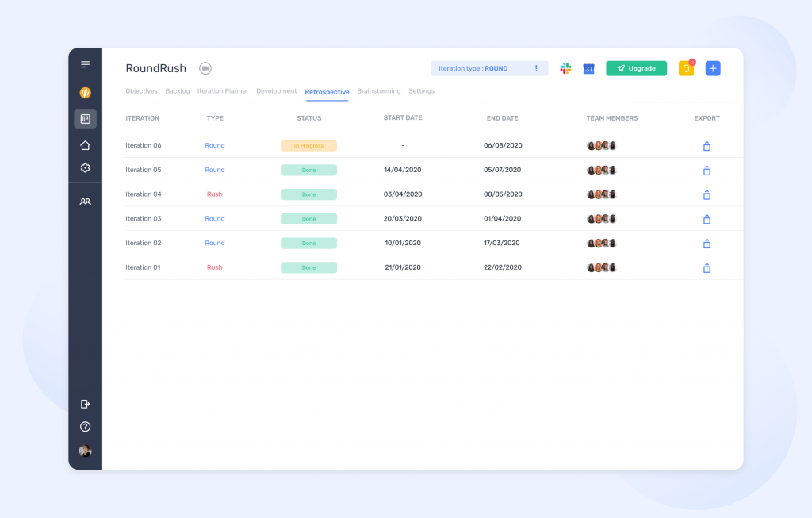Click the video icon beside RoundRush
The width and height of the screenshot is (812, 518).
click(205, 68)
